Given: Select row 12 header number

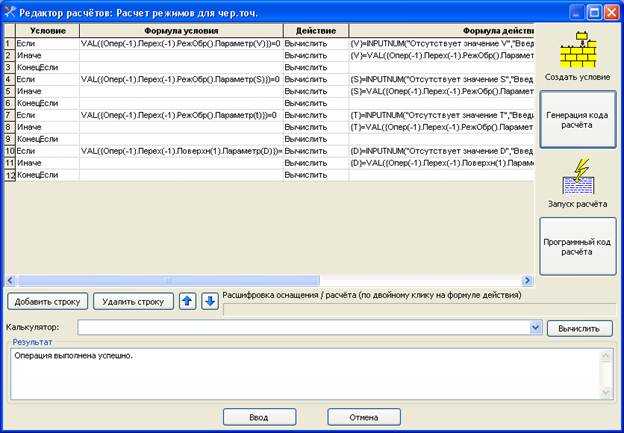Looking at the screenshot, I should 10,175.
